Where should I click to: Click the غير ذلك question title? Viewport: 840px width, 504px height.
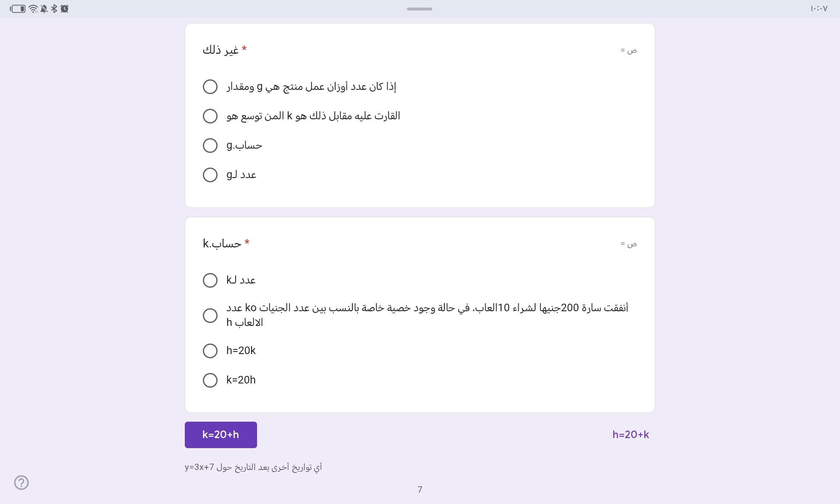(221, 50)
